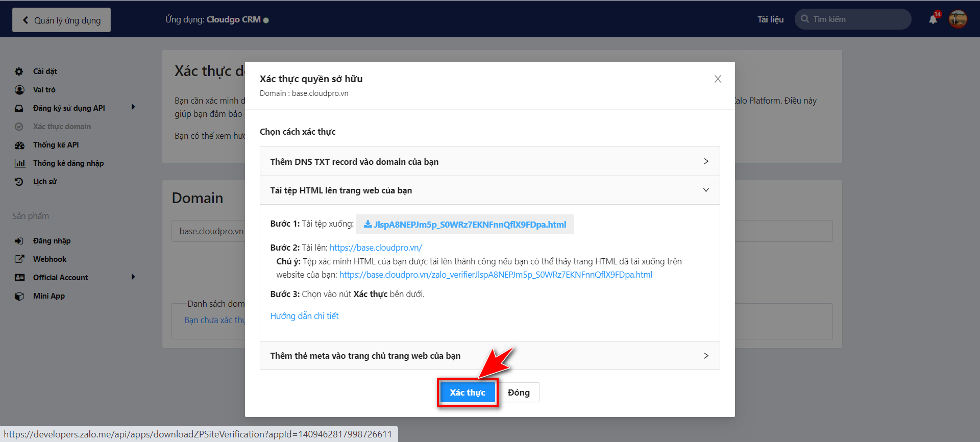
Task: Click the Webhook external-link icon
Action: [x=19, y=259]
